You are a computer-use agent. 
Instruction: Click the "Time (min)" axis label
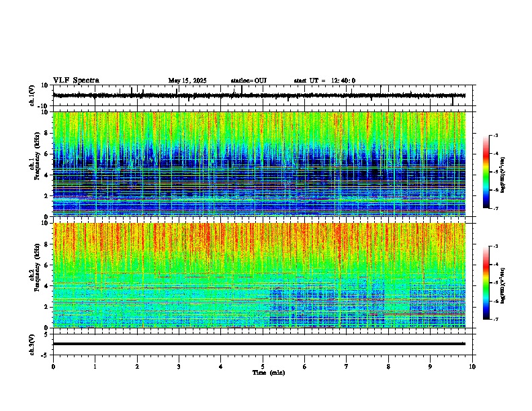[269, 373]
